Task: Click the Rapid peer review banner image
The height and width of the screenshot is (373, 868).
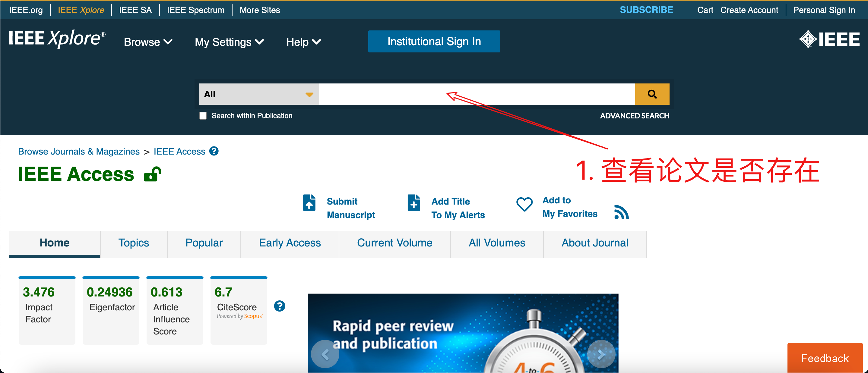Action: (x=463, y=333)
